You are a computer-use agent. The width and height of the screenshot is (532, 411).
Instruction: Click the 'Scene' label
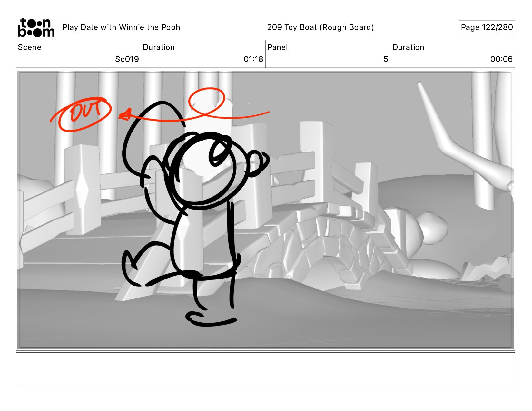tap(30, 47)
